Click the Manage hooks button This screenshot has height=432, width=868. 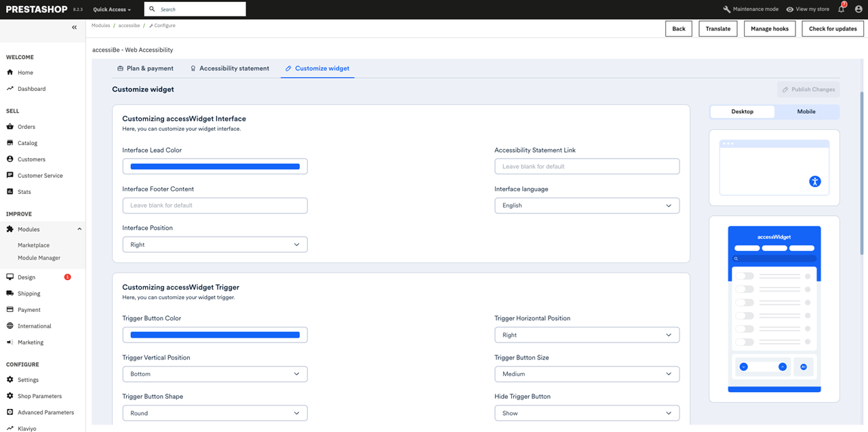coord(770,28)
